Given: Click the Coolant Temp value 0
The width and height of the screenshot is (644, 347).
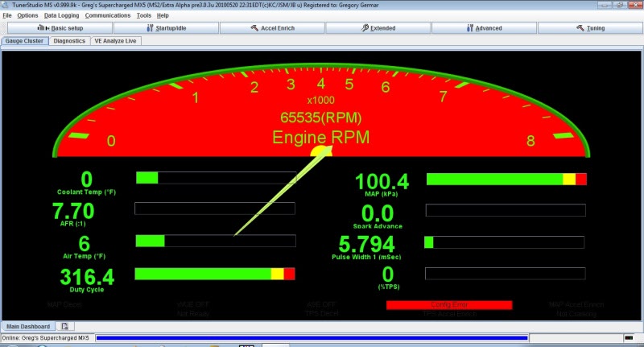Looking at the screenshot, I should click(87, 180).
